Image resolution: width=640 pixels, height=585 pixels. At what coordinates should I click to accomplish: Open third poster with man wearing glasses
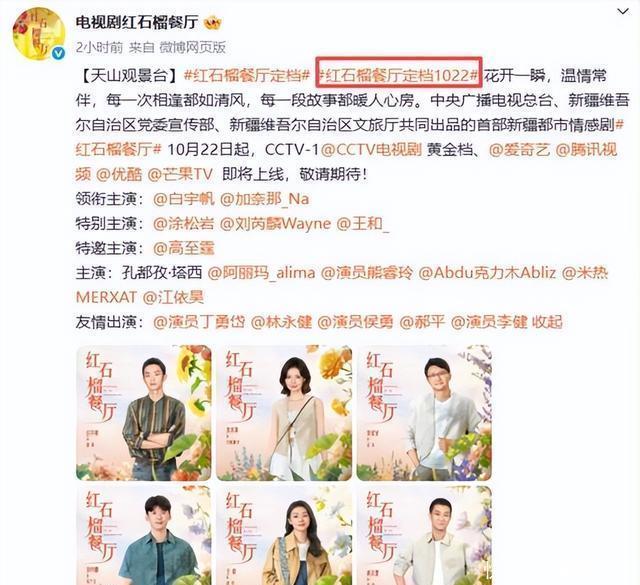[424, 413]
